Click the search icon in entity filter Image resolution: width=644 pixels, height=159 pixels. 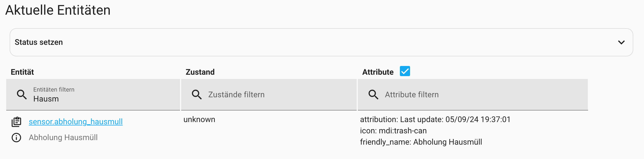tap(22, 94)
